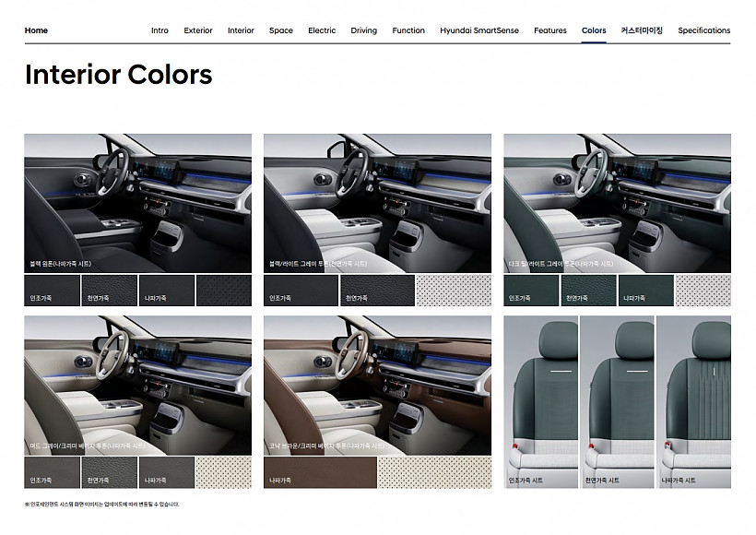Open the Hyundai SmartSense section
The width and height of the screenshot is (756, 535).
[479, 30]
